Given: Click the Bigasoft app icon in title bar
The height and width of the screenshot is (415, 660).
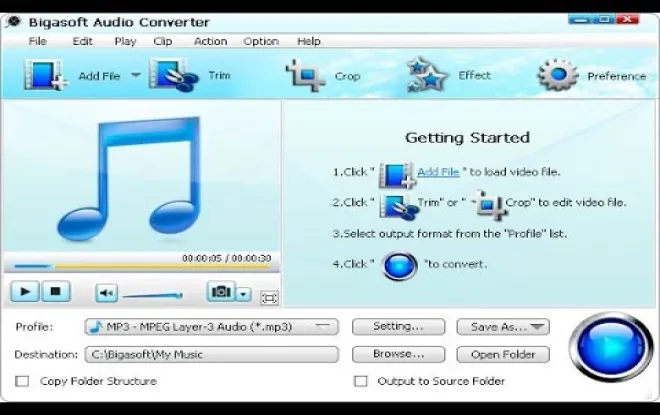Looking at the screenshot, I should (14, 22).
